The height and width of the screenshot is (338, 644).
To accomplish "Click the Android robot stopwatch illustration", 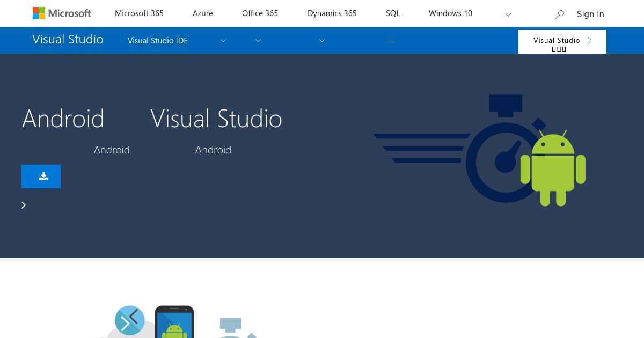I will pos(479,150).
